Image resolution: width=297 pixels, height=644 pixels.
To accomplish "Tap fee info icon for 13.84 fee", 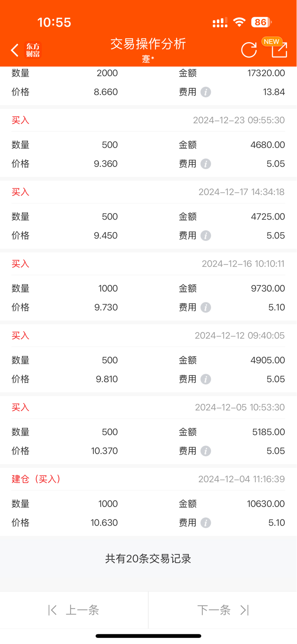I will pos(206,92).
